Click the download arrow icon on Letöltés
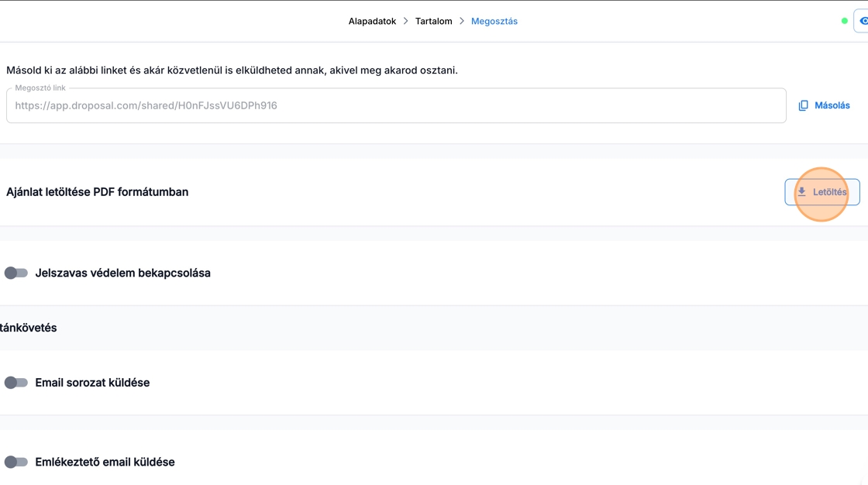The image size is (868, 485). (801, 192)
